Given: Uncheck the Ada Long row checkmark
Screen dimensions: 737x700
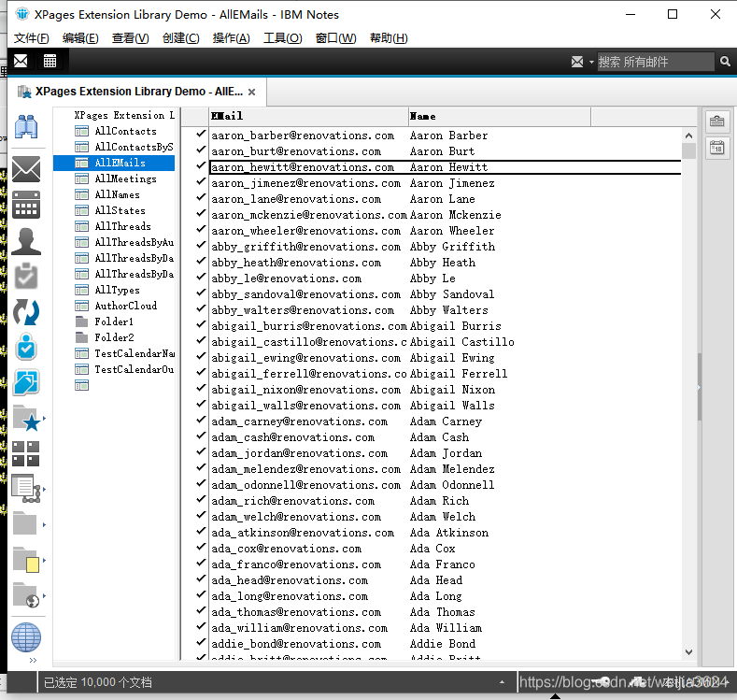Looking at the screenshot, I should click(201, 594).
